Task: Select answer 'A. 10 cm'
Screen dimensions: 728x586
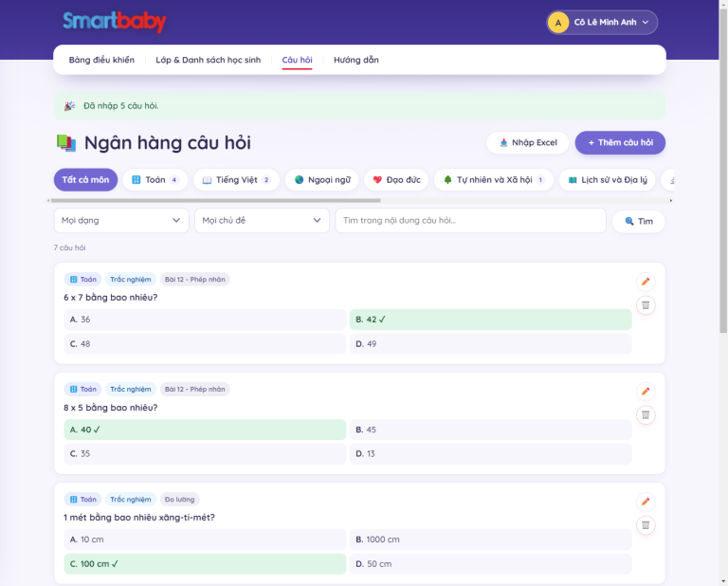Action: [x=205, y=540]
